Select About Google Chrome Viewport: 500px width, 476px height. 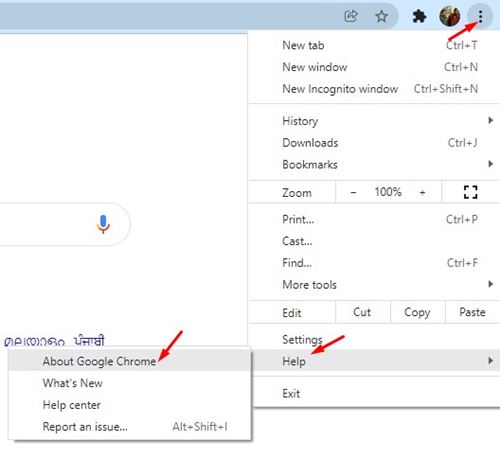pos(129,361)
